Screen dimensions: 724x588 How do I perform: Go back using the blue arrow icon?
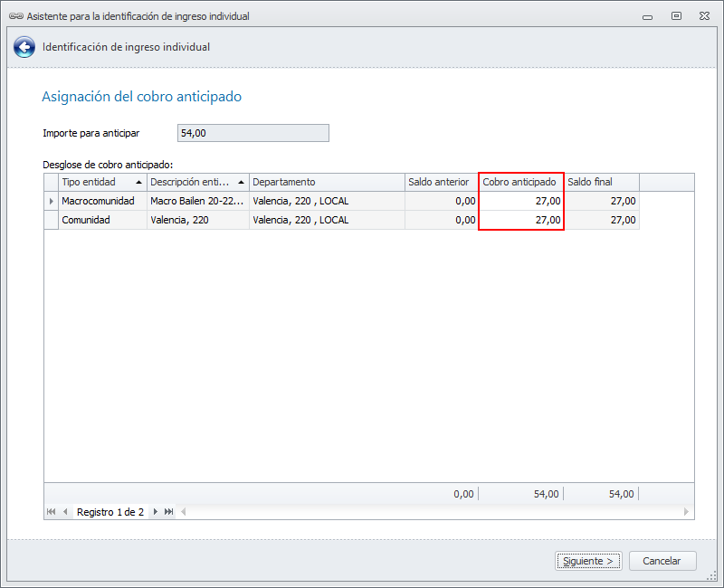pyautogui.click(x=24, y=47)
